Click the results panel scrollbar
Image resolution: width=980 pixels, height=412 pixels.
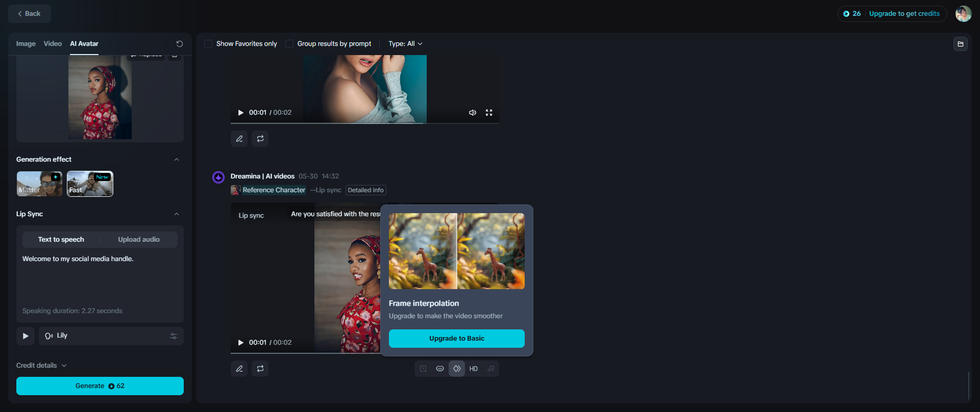point(969,386)
